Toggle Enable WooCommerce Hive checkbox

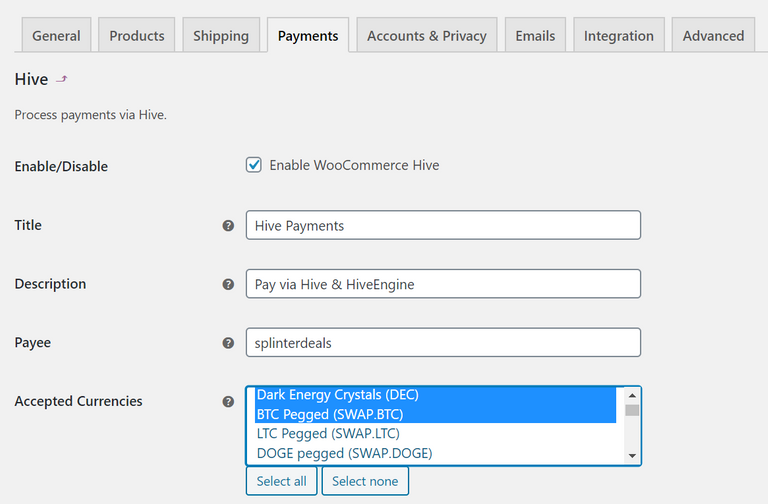pos(254,165)
